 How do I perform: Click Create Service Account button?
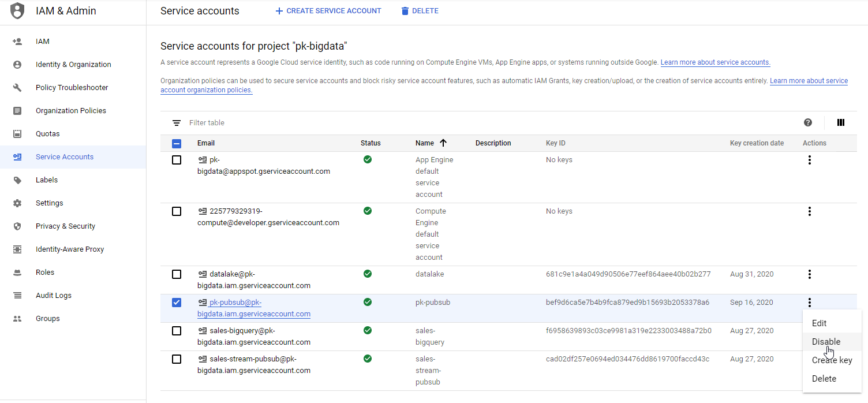(x=328, y=11)
